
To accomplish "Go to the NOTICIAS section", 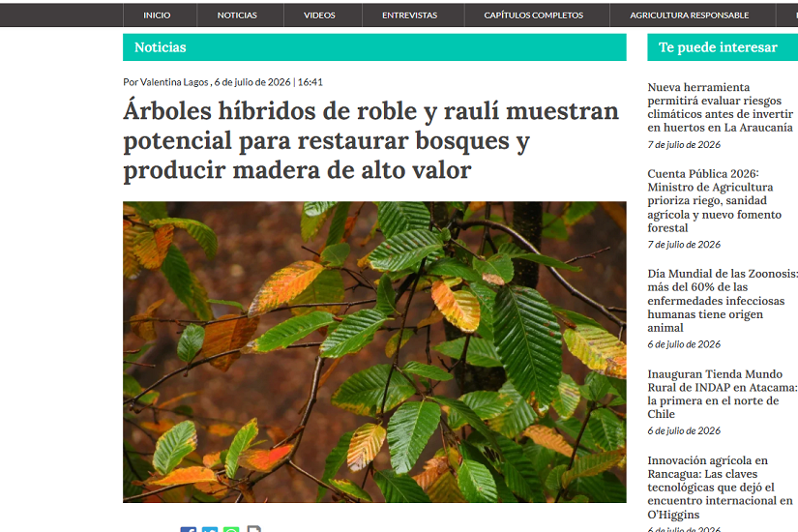I will pyautogui.click(x=237, y=15).
